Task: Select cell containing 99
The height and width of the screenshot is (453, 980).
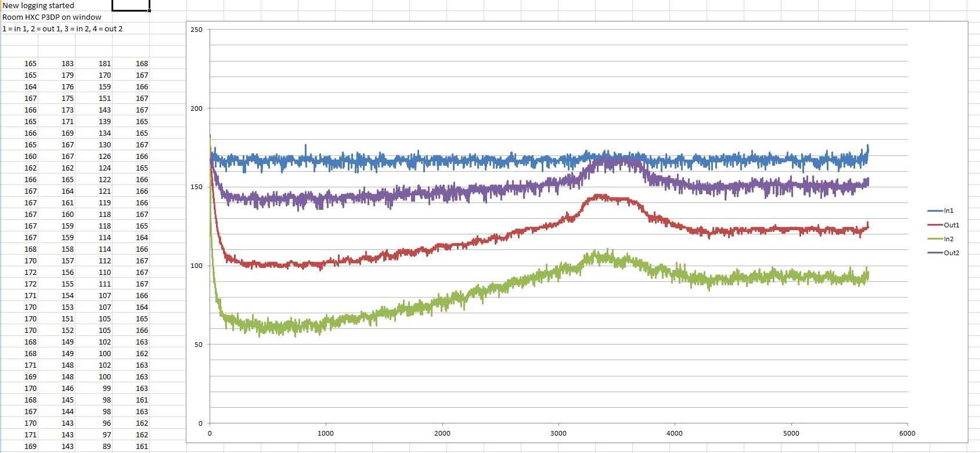Action: 93,388
